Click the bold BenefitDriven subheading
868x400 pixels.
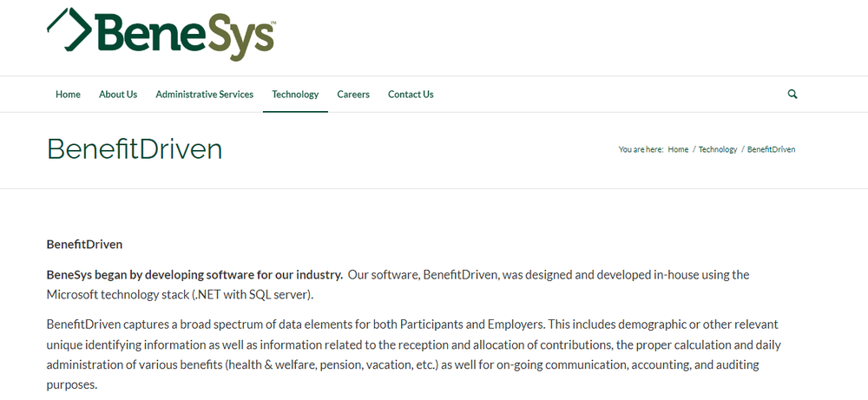(84, 244)
